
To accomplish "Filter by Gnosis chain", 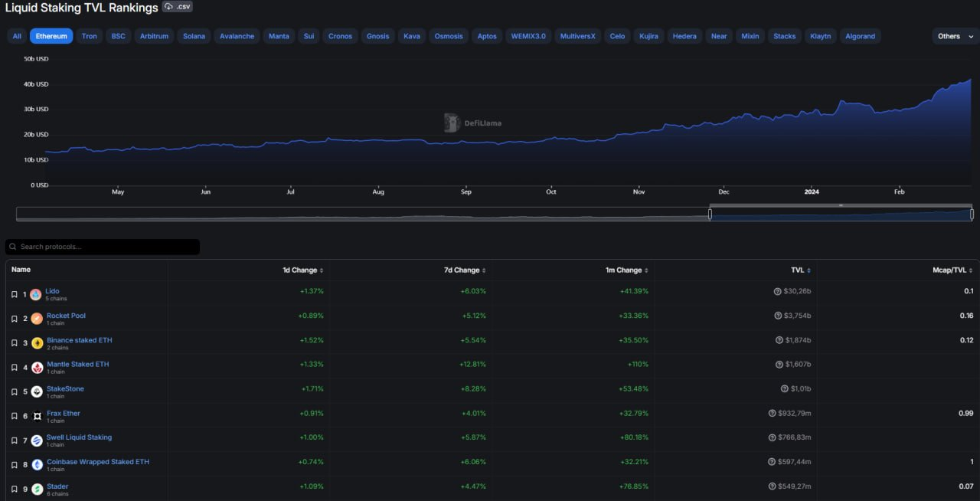I will point(377,36).
